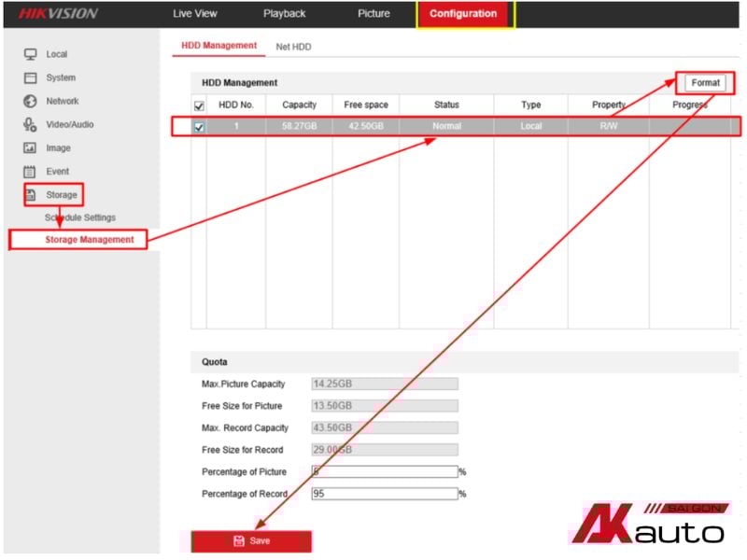Click the System icon in sidebar
The image size is (747, 560).
point(30,78)
